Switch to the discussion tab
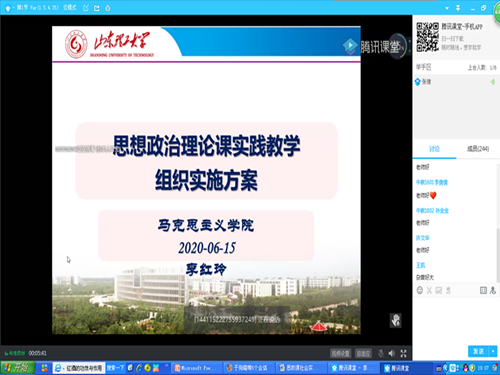The width and height of the screenshot is (500, 375). 434,149
